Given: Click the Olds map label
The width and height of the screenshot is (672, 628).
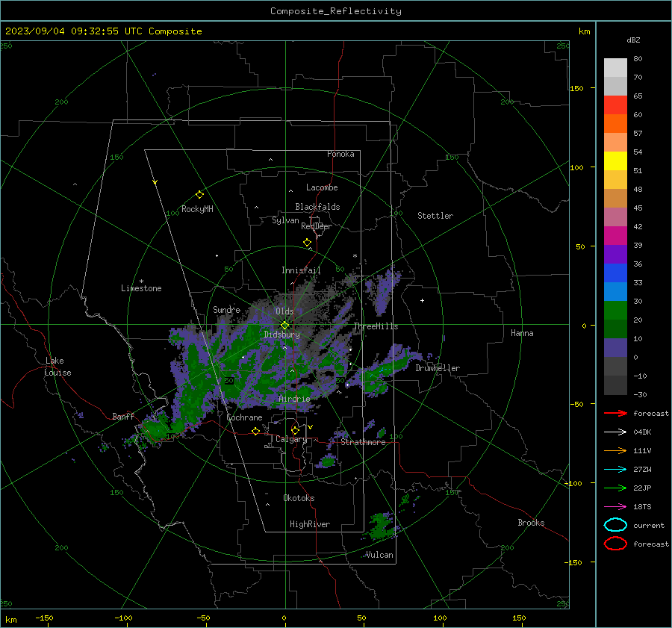Looking at the screenshot, I should point(284,311).
